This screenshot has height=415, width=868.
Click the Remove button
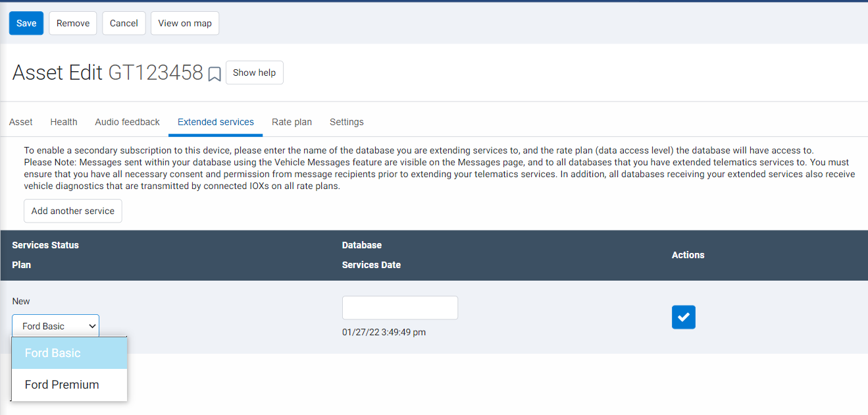click(73, 23)
